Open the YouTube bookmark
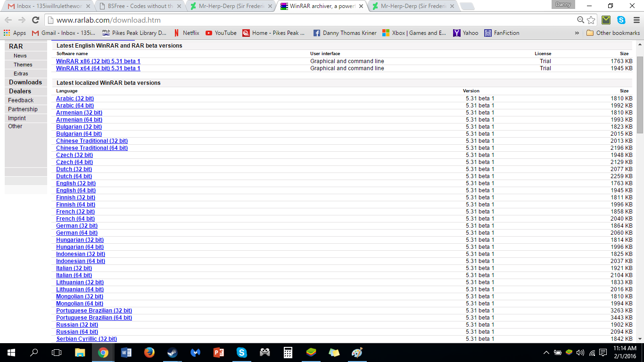 click(x=221, y=33)
